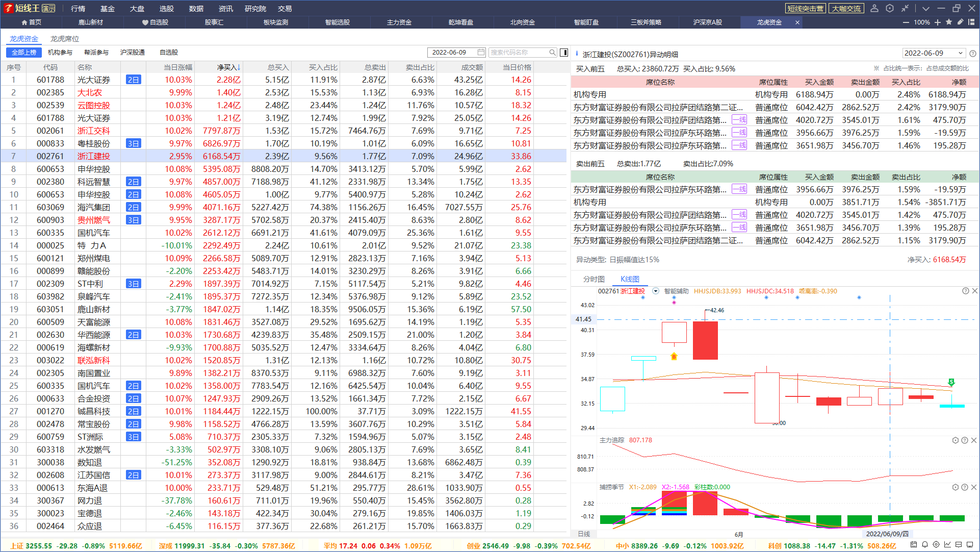This screenshot has height=552, width=980.
Task: Close the 主力追踪 indicator panel
Action: [974, 440]
